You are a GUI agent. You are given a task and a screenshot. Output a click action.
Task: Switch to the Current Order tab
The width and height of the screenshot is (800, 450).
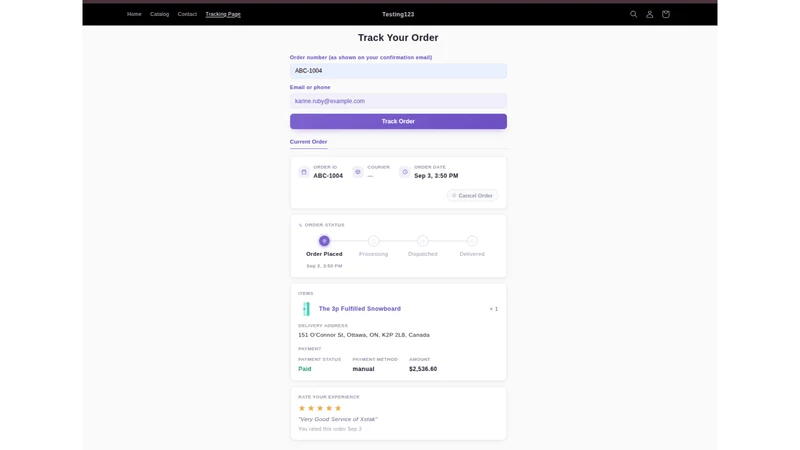click(308, 142)
